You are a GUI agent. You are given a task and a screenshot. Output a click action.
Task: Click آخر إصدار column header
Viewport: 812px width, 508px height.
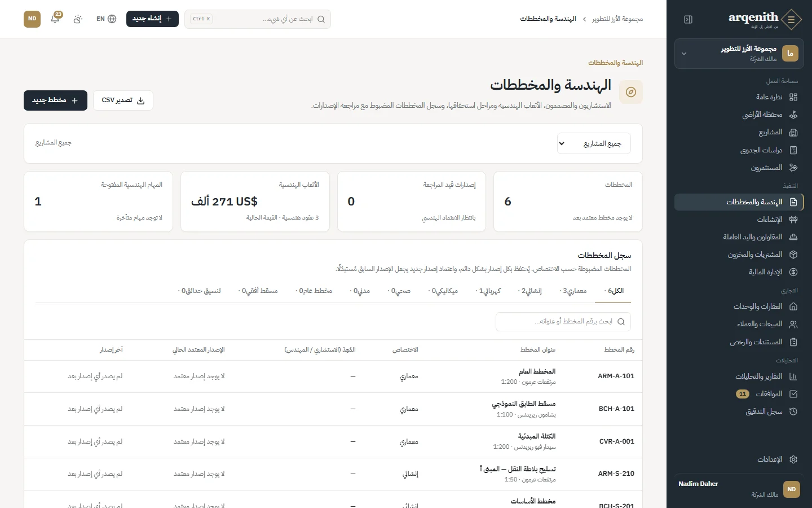111,350
